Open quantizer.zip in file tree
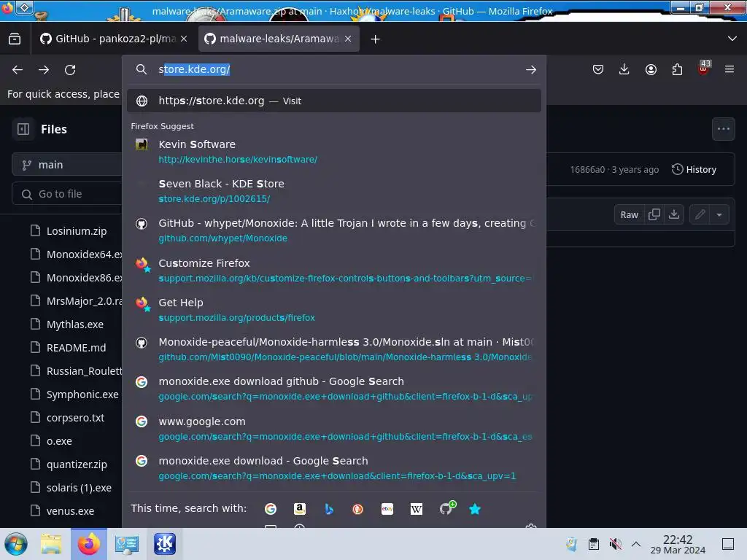Viewport: 747px width, 560px height. click(76, 464)
